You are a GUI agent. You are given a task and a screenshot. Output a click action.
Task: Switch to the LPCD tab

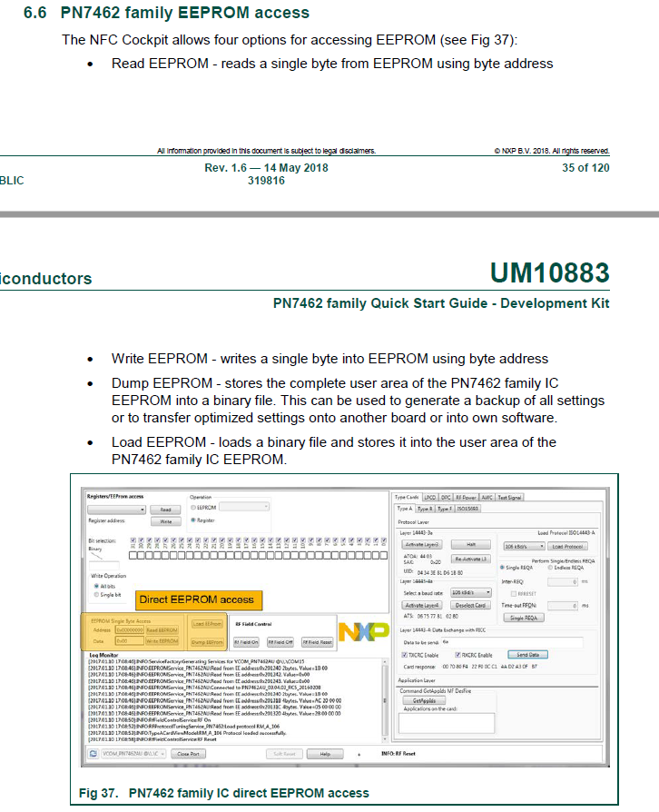[x=430, y=497]
